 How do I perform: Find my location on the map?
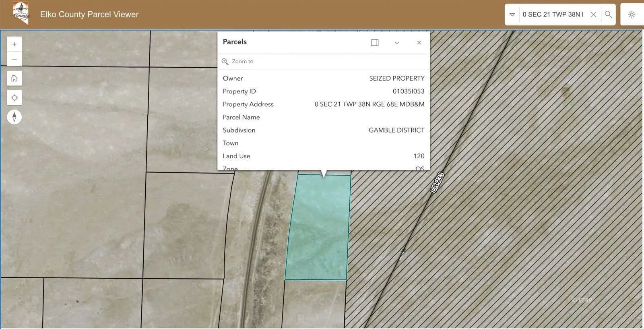coord(14,98)
